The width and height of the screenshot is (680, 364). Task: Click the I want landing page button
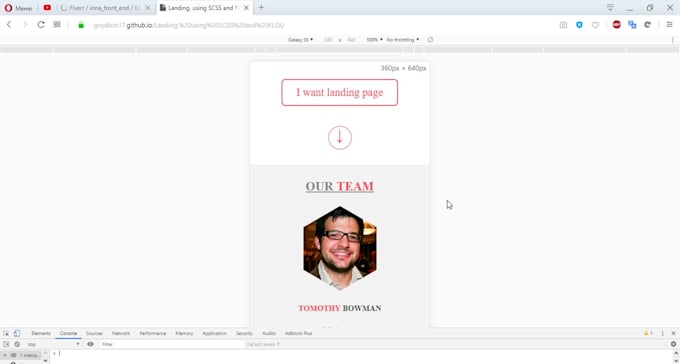pyautogui.click(x=340, y=92)
